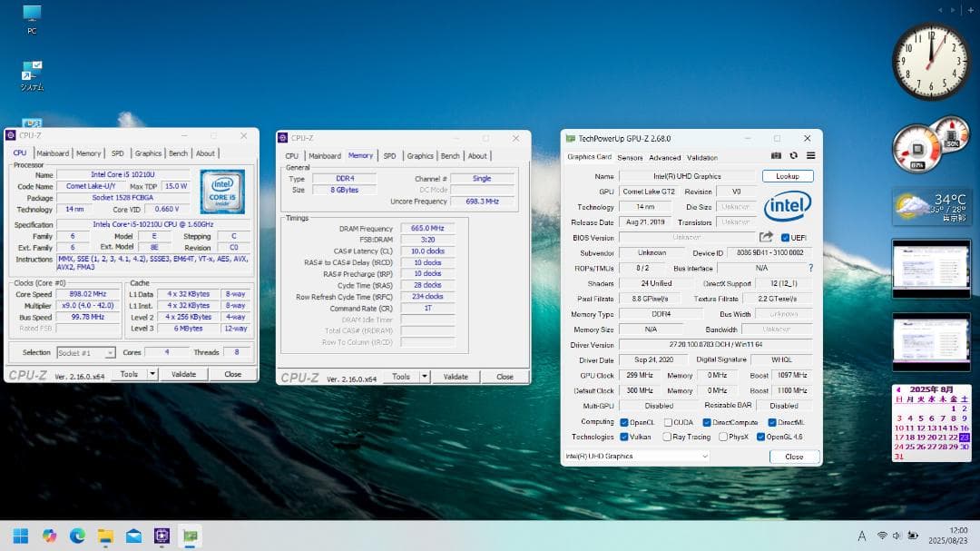Click the green CPU-Z icon on taskbar
Image resolution: width=980 pixels, height=551 pixels.
pos(189,536)
